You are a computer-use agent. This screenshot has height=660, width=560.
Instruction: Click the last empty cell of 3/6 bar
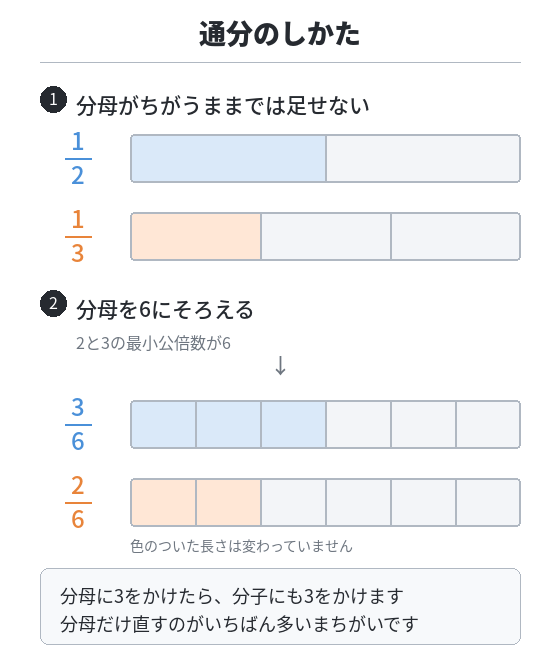488,425
